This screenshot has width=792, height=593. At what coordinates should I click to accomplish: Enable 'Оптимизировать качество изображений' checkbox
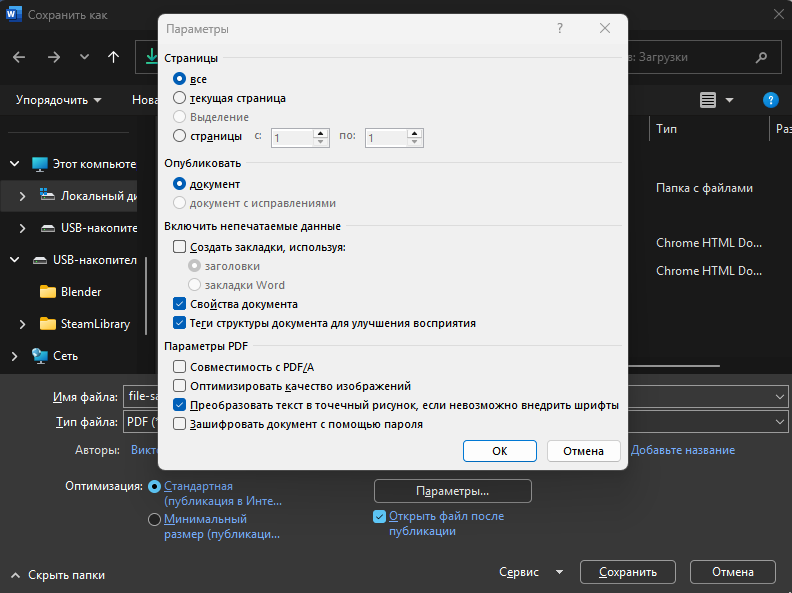pyautogui.click(x=179, y=386)
